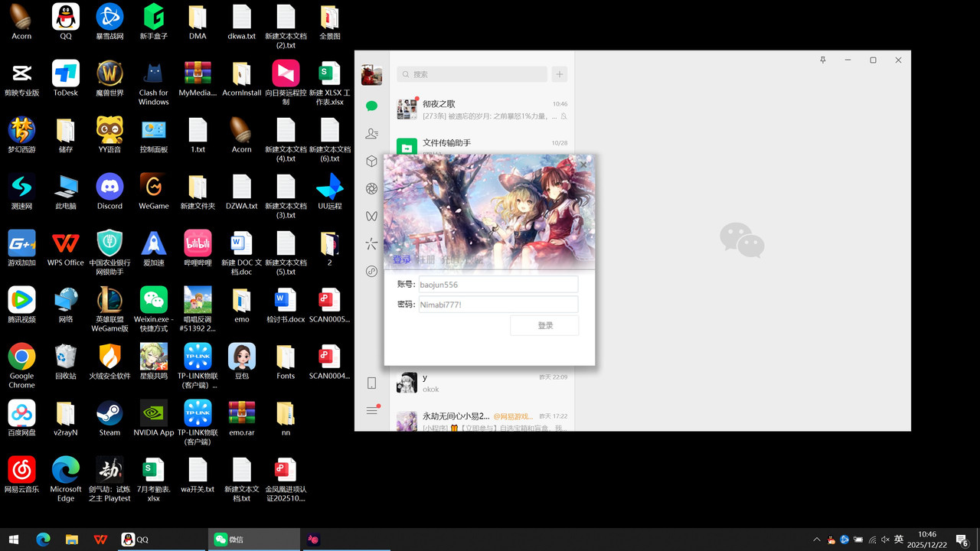Select the 检讨书.docx file
The image size is (980, 551).
286,305
